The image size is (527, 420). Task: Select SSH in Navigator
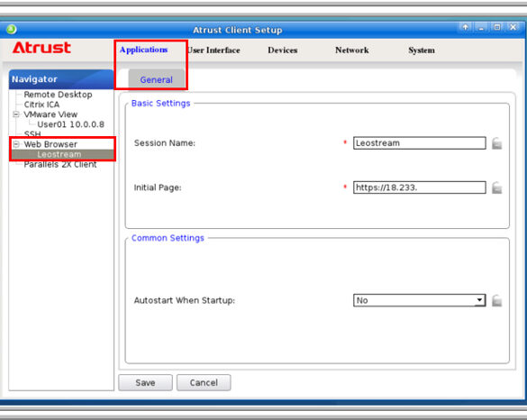[x=32, y=134]
